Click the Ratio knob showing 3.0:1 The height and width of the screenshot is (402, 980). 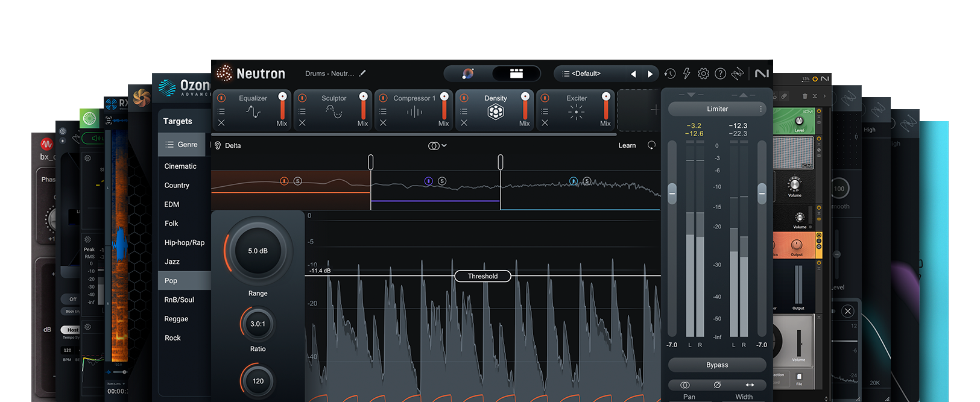pos(258,324)
